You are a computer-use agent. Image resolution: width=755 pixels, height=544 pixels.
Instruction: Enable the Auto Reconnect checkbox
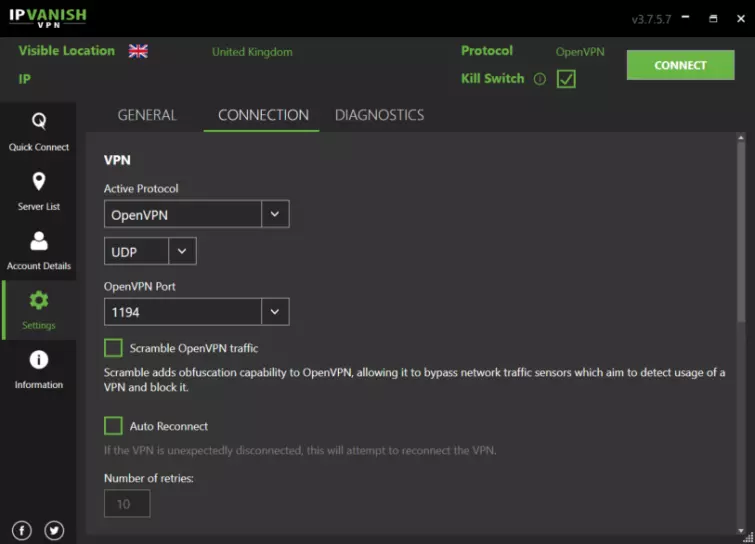click(x=113, y=426)
